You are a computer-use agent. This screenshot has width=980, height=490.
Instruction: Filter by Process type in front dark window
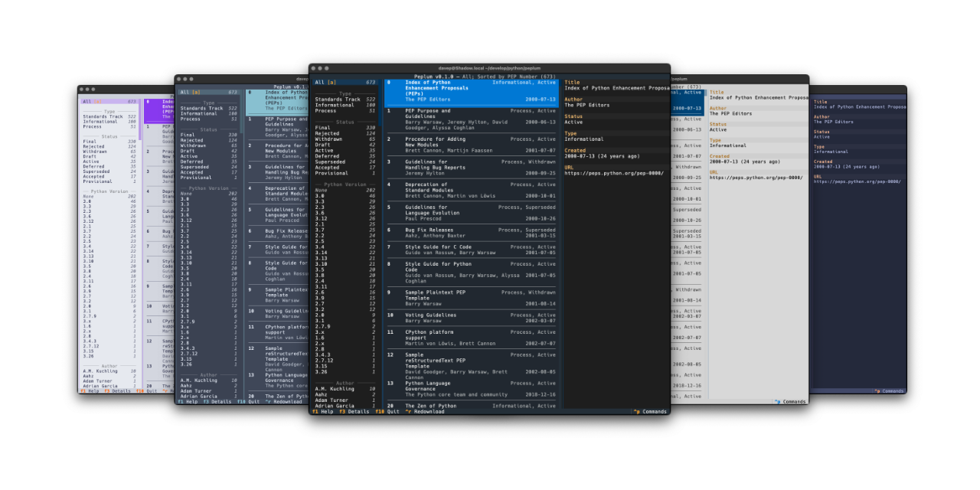click(x=345, y=111)
